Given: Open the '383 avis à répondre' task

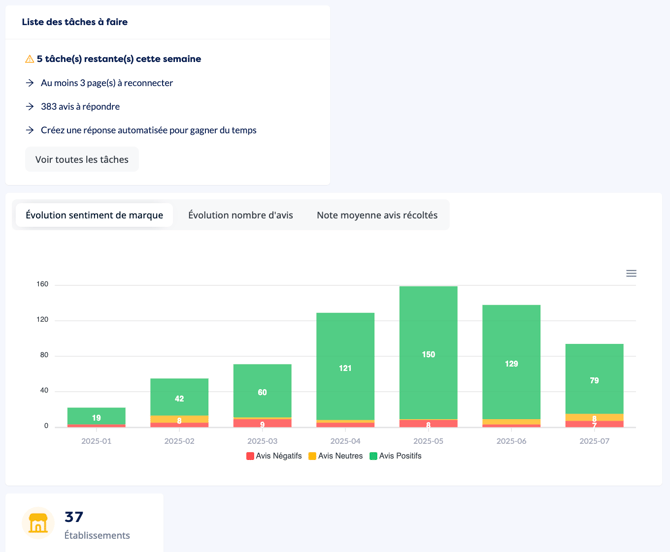Looking at the screenshot, I should click(80, 106).
